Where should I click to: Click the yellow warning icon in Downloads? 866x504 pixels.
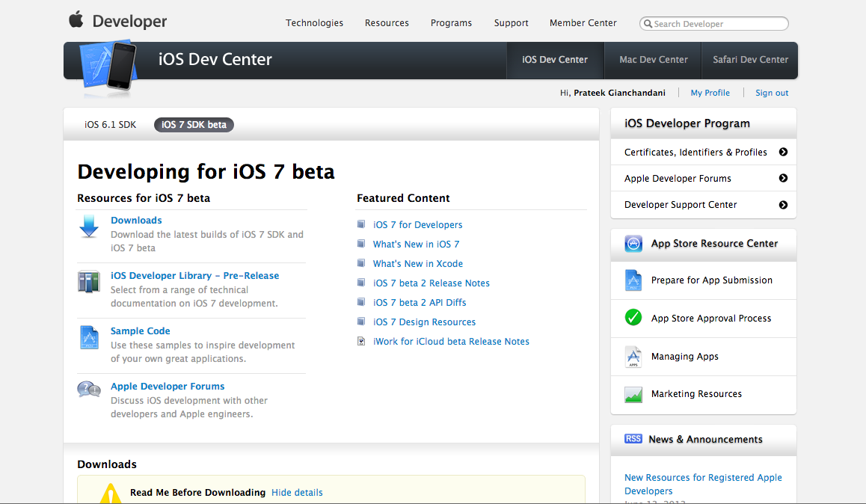click(x=111, y=494)
